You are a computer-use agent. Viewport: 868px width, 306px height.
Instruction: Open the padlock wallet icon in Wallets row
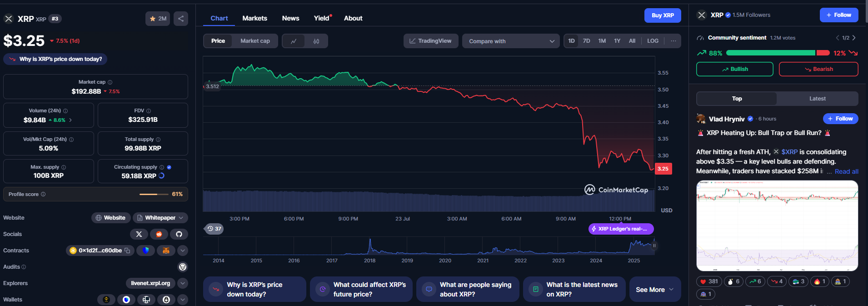pyautogui.click(x=166, y=300)
